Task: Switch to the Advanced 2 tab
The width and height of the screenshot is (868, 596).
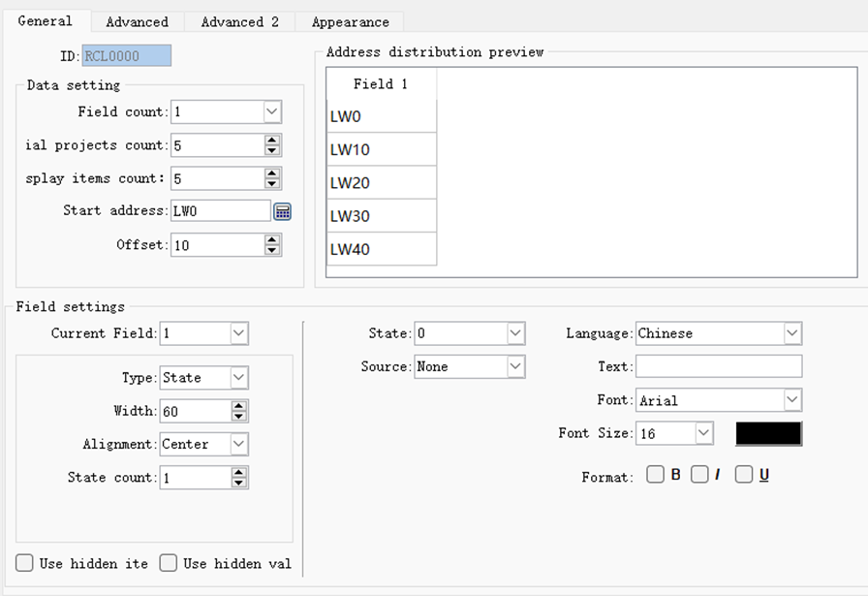Action: (239, 21)
